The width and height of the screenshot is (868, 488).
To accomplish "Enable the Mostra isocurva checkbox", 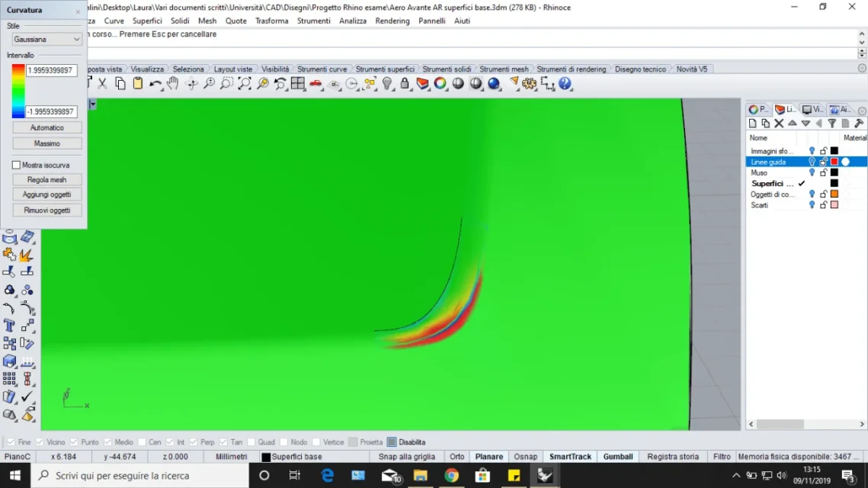I will [16, 165].
